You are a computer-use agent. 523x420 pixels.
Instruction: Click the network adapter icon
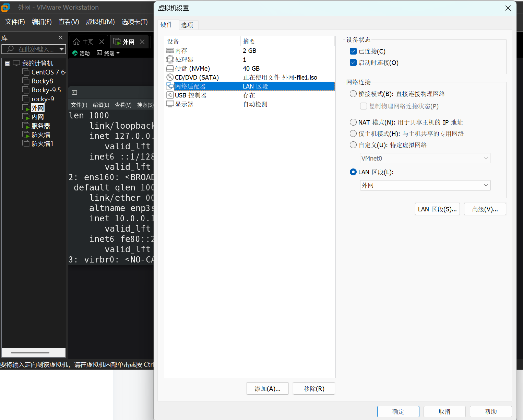170,86
